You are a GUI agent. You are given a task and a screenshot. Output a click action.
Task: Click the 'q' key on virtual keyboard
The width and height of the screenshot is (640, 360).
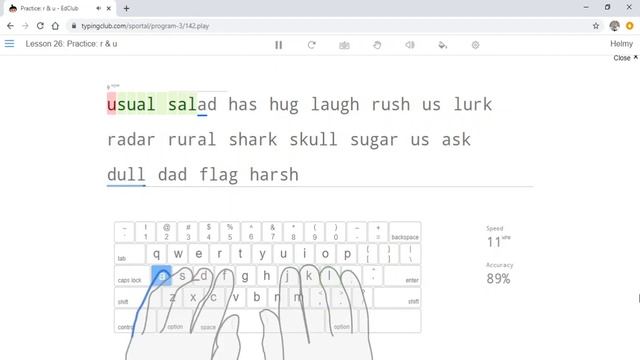[x=156, y=254]
